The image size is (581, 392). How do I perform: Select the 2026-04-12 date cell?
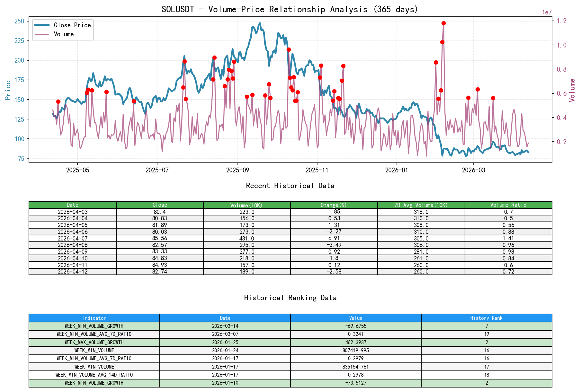click(73, 272)
